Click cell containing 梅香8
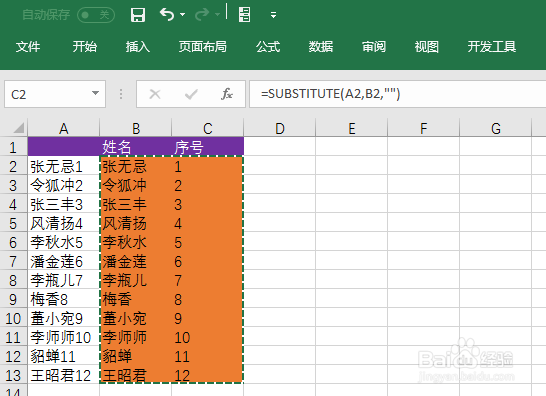Viewport: 546px width, 396px height. click(x=63, y=299)
